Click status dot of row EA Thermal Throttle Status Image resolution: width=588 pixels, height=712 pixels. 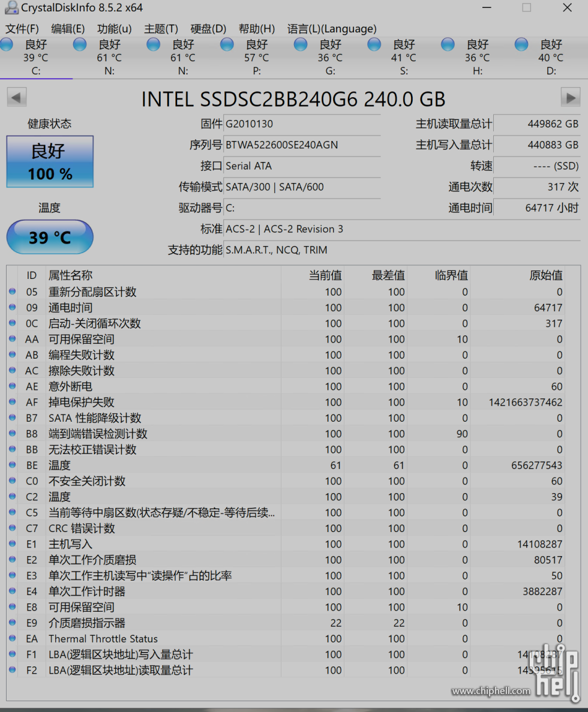12,638
